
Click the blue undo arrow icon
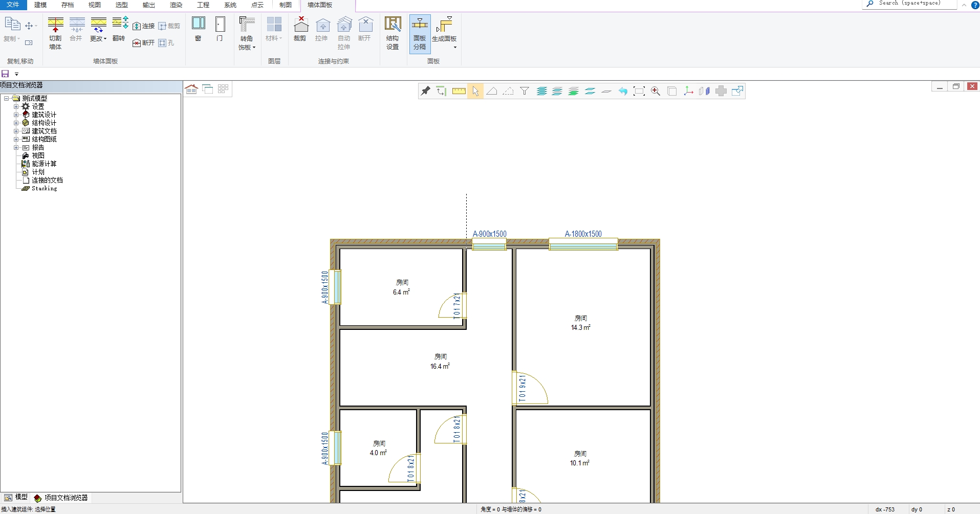tap(623, 91)
